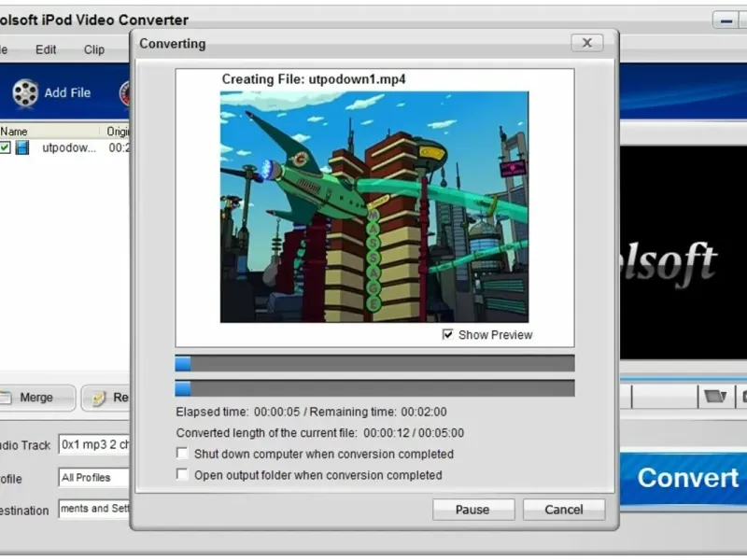The width and height of the screenshot is (747, 560).
Task: Click the Futurama video preview frame
Action: [374, 206]
